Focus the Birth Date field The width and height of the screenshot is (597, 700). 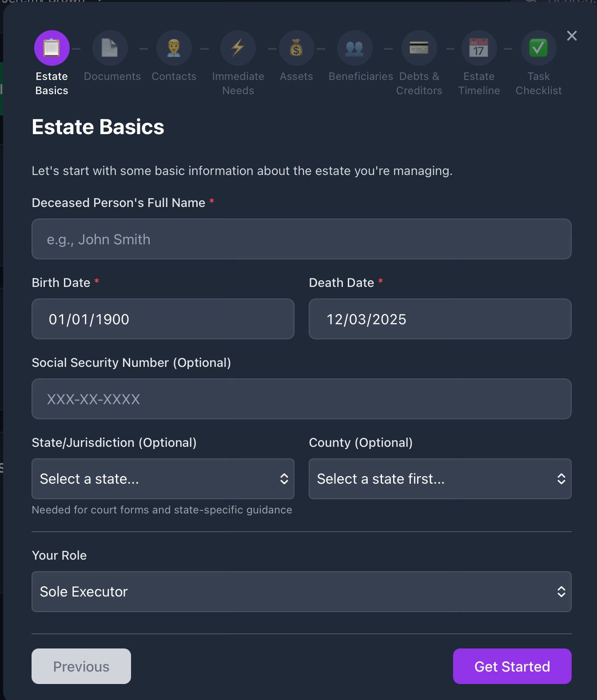[163, 319]
